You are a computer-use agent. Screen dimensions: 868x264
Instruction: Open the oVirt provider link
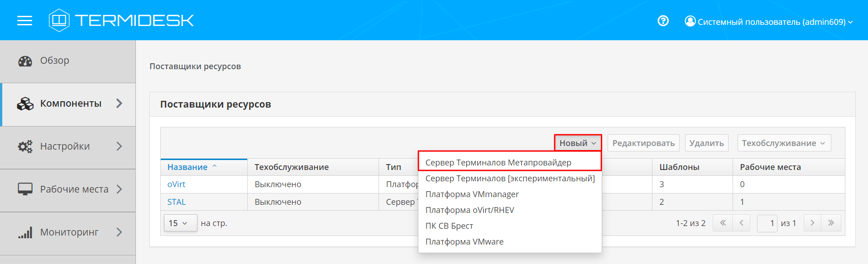tap(176, 184)
